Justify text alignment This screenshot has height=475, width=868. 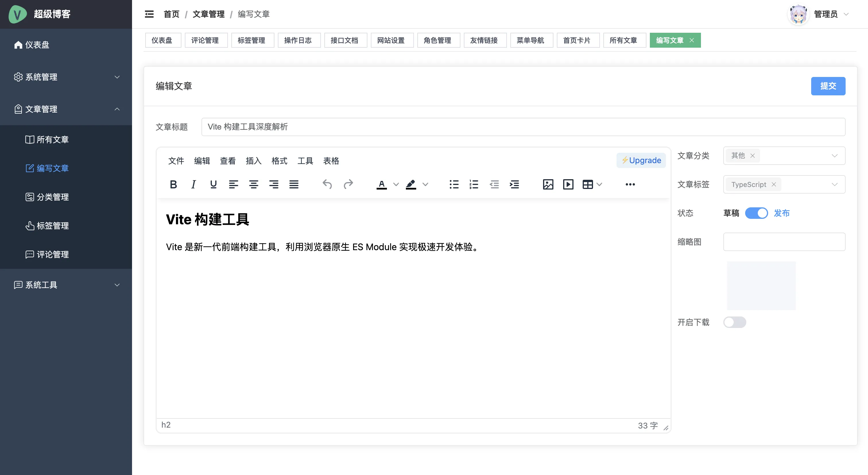[294, 184]
